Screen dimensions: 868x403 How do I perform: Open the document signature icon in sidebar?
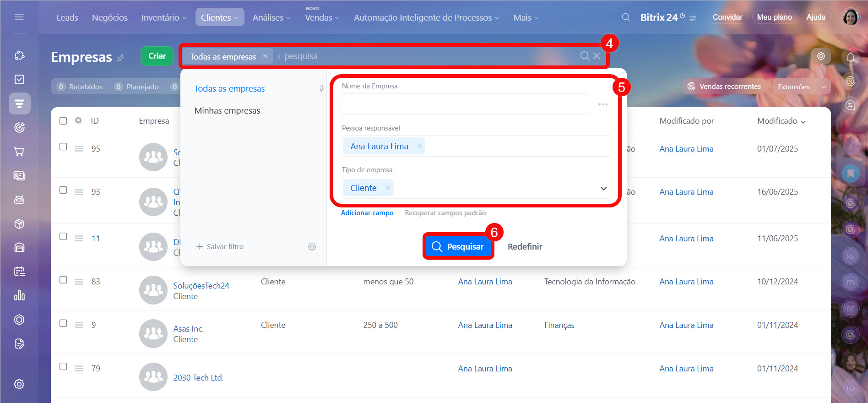pyautogui.click(x=19, y=343)
